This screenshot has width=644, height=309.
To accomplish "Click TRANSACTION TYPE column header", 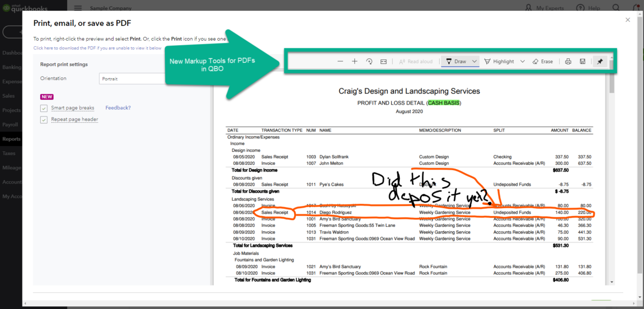I will pos(281,130).
